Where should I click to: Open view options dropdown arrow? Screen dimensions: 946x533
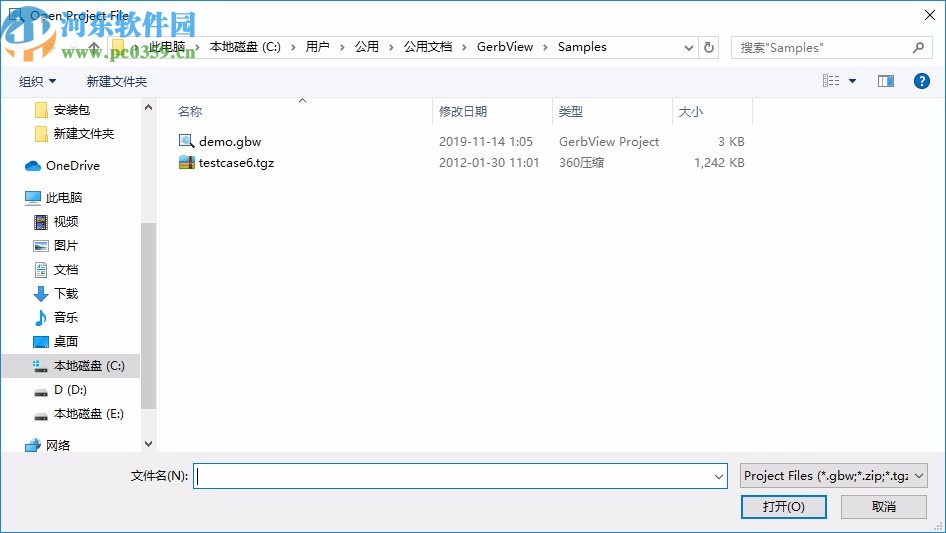(x=852, y=81)
